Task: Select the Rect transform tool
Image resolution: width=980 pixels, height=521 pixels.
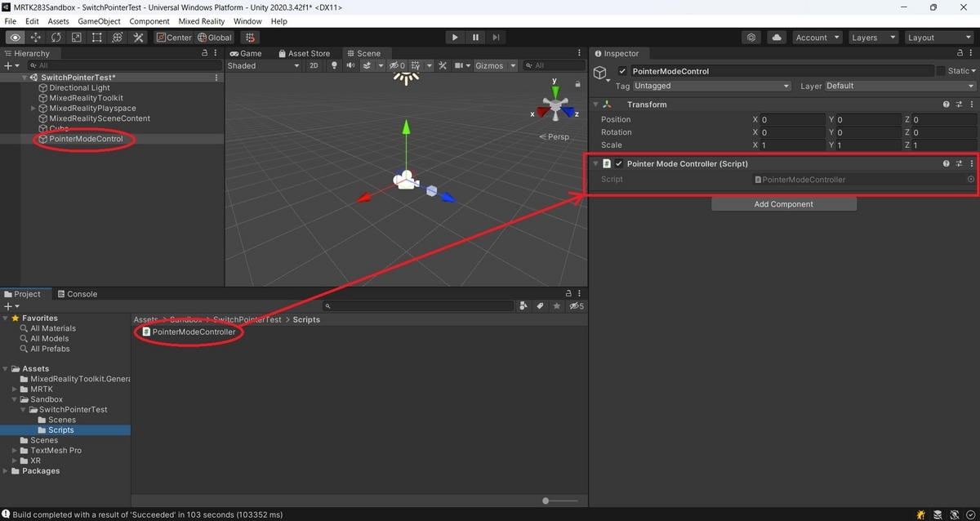Action: tap(97, 38)
